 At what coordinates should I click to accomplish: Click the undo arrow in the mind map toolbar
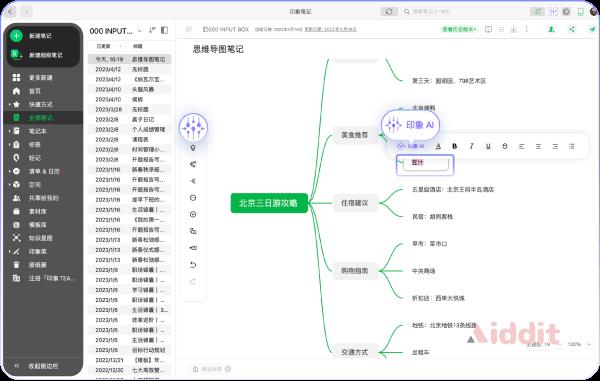coord(193,265)
